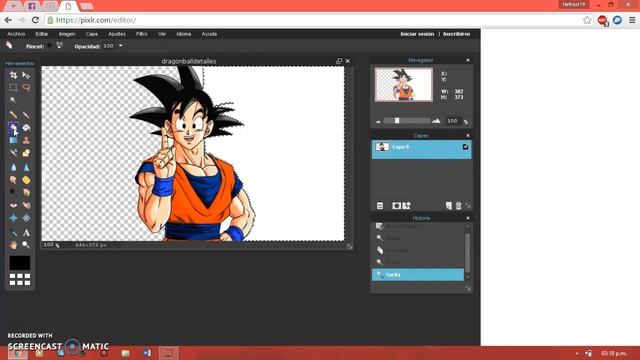Click the Navegador image thumbnail
This screenshot has width=640, height=360.
[x=404, y=84]
